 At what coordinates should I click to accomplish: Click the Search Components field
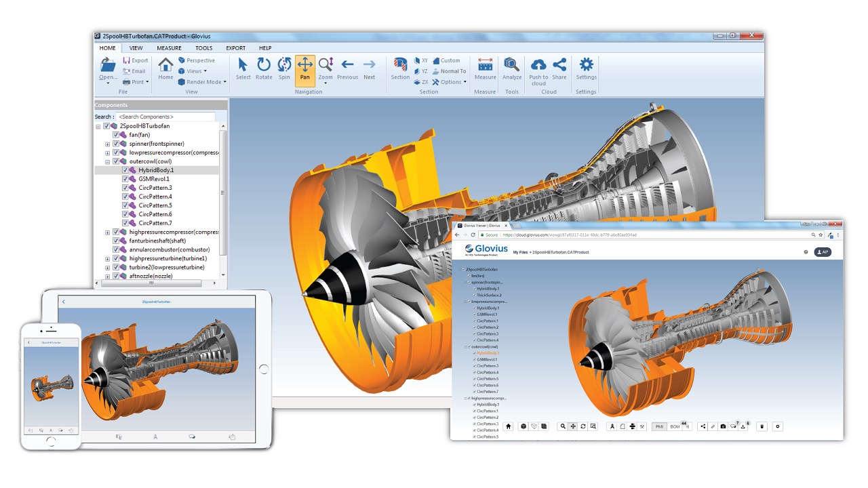tap(165, 117)
